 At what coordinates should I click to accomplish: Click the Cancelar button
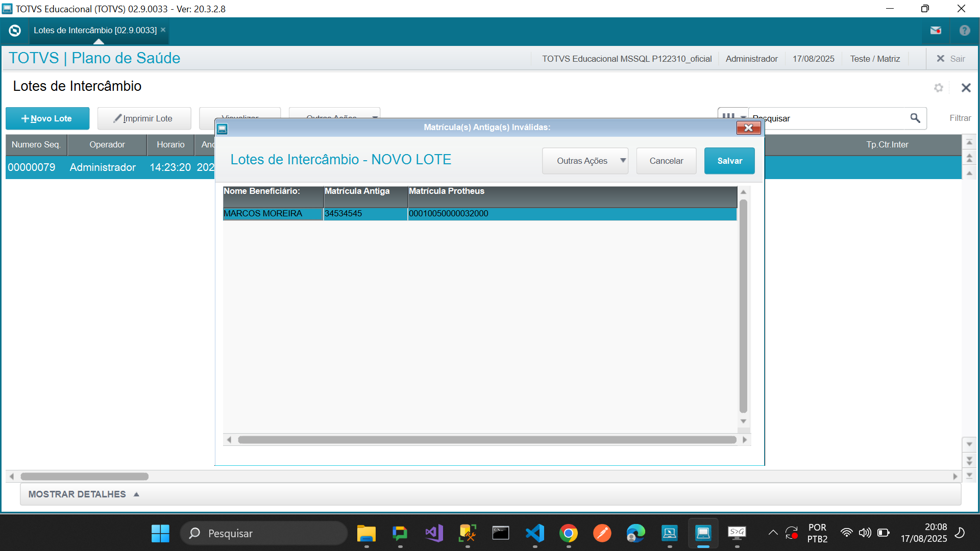point(666,161)
